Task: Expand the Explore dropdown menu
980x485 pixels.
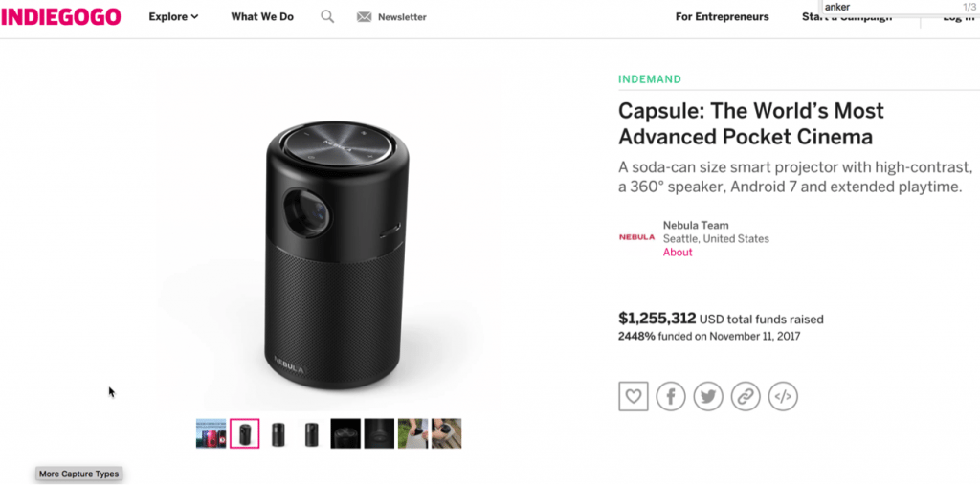Action: (x=174, y=17)
